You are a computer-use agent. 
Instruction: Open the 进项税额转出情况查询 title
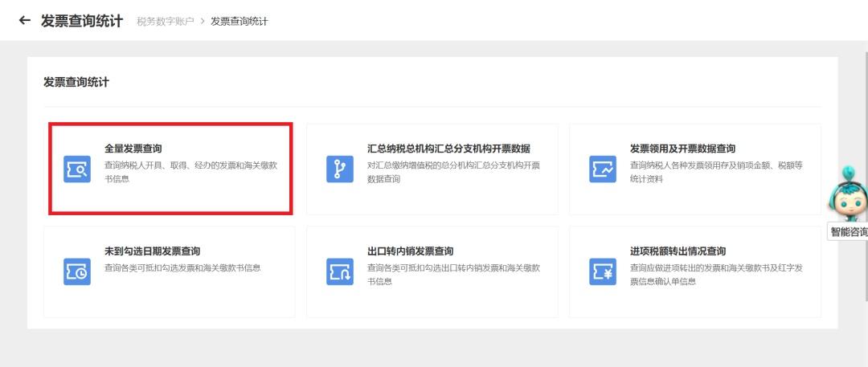coord(678,251)
